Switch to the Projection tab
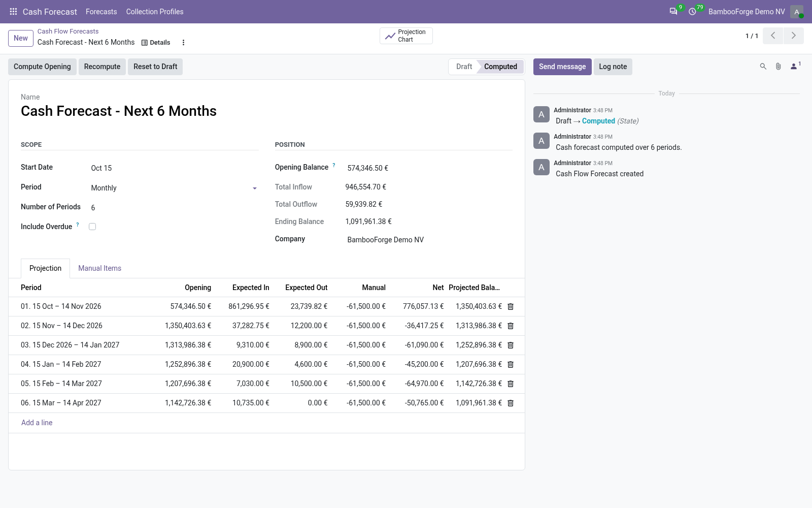This screenshot has width=812, height=508. 45,268
